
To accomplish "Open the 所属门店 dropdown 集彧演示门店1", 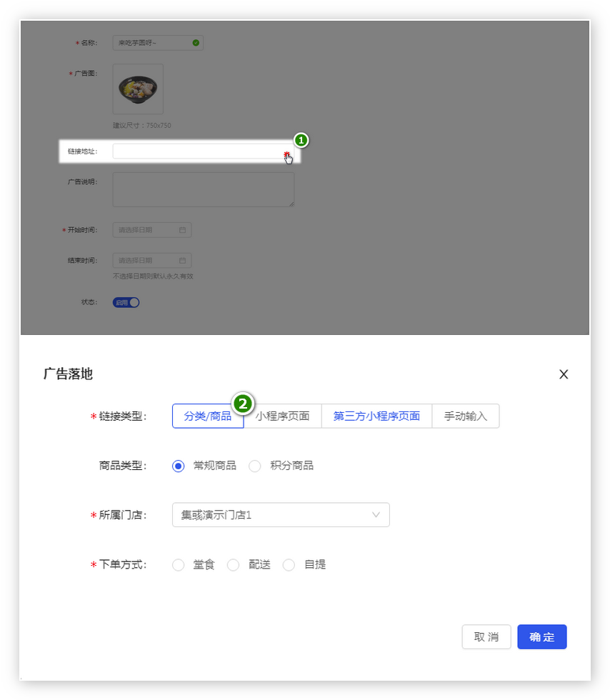I will click(x=281, y=515).
